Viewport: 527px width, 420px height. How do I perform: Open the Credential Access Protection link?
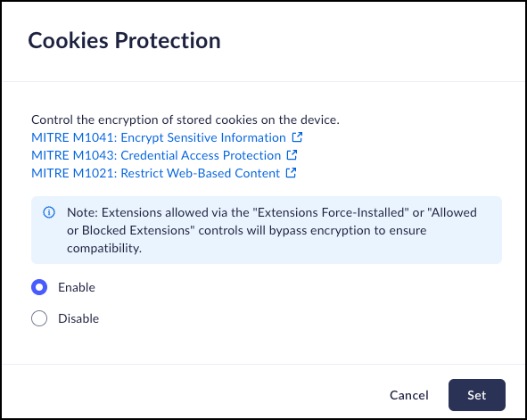pyautogui.click(x=201, y=155)
